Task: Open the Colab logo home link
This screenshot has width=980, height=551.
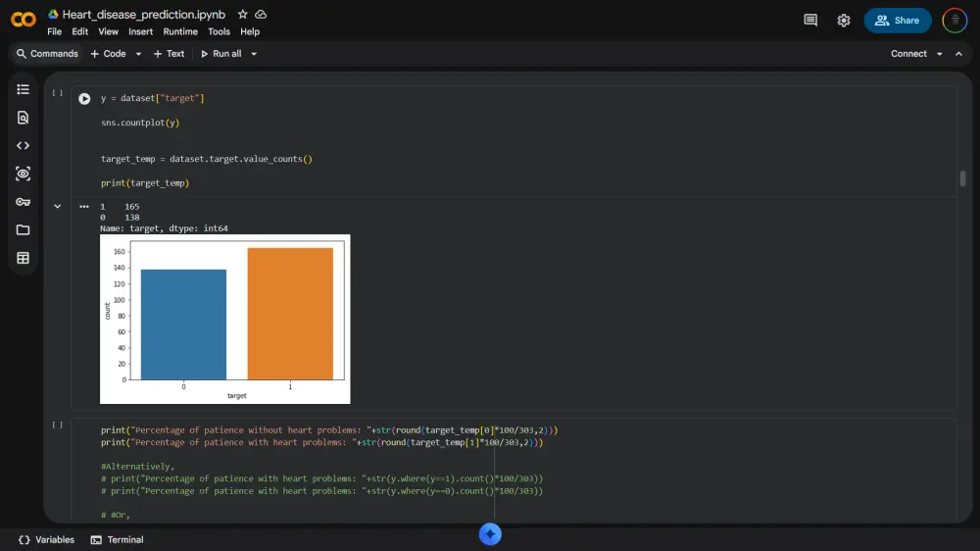Action: (x=24, y=20)
